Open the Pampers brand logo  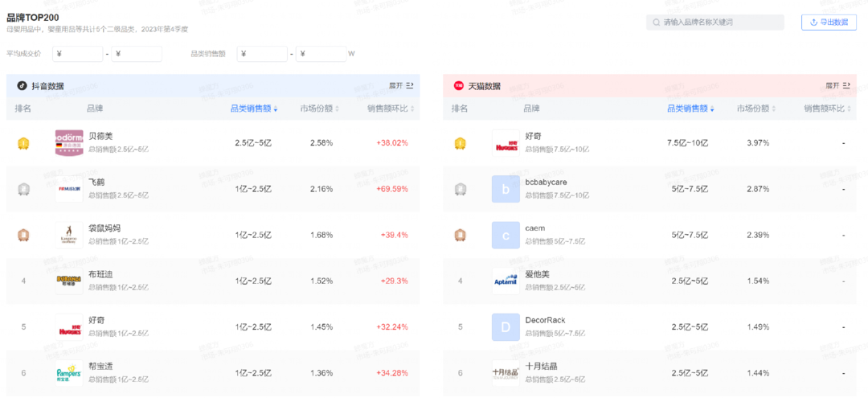click(69, 372)
